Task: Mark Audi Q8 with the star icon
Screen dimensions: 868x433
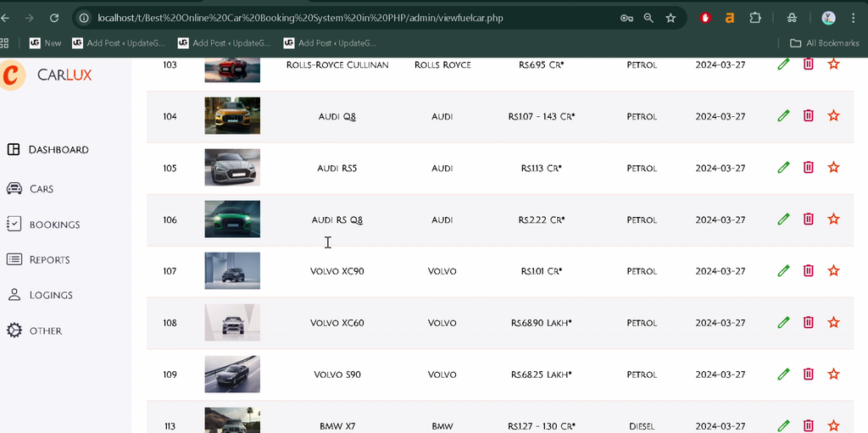Action: point(833,115)
